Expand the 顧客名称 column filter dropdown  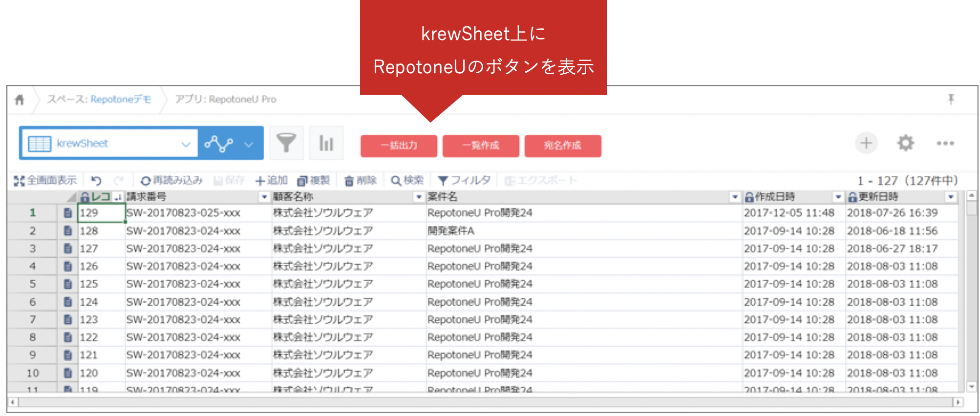pyautogui.click(x=419, y=197)
